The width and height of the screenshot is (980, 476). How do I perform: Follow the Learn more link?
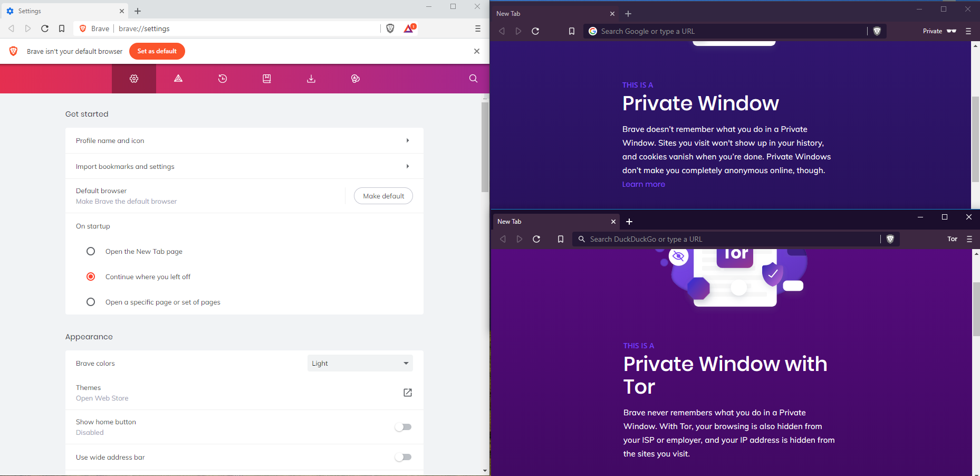point(643,184)
